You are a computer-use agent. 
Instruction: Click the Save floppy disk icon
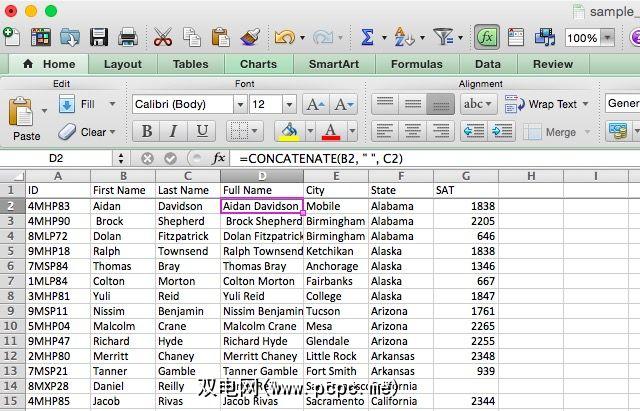coord(99,37)
